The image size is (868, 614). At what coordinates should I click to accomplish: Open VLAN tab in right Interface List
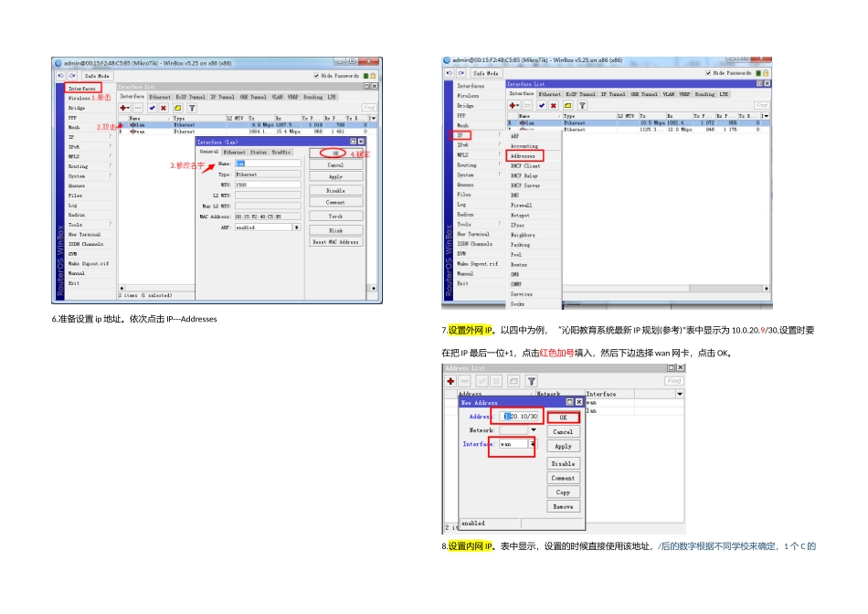669,94
